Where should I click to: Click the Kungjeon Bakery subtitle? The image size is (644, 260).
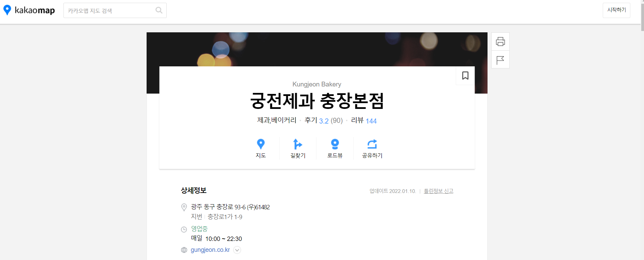point(317,84)
